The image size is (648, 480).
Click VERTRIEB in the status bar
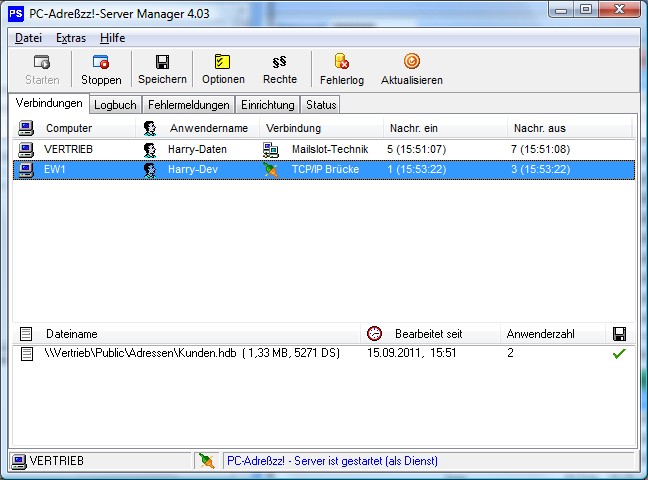[57, 461]
